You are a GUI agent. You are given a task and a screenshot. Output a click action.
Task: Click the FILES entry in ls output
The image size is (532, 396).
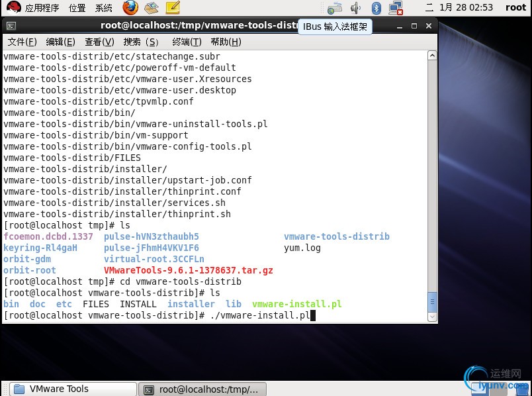click(96, 304)
